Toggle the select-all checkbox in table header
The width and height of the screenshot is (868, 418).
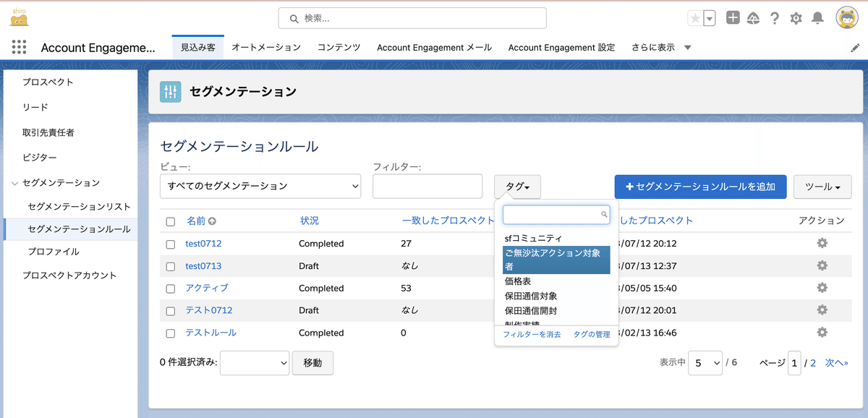tap(171, 222)
